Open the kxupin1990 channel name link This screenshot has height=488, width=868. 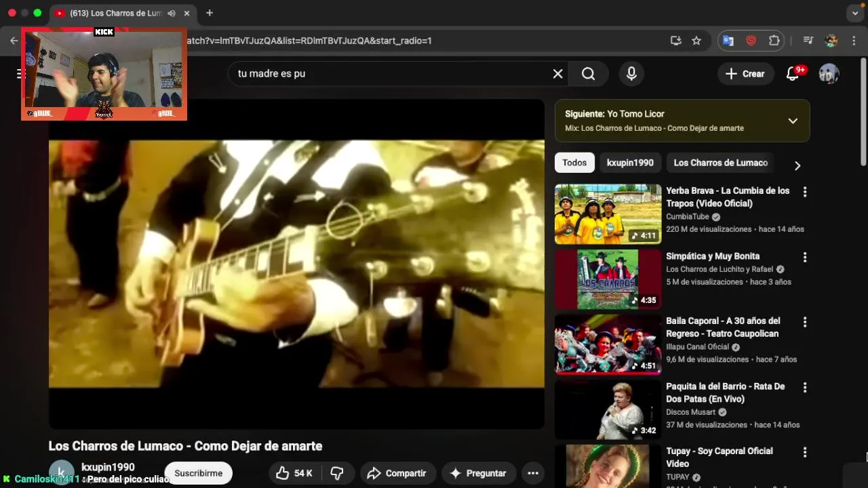tap(108, 467)
